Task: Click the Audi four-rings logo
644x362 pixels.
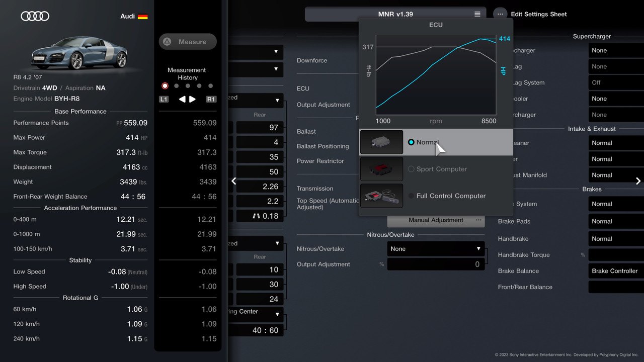Action: (35, 16)
